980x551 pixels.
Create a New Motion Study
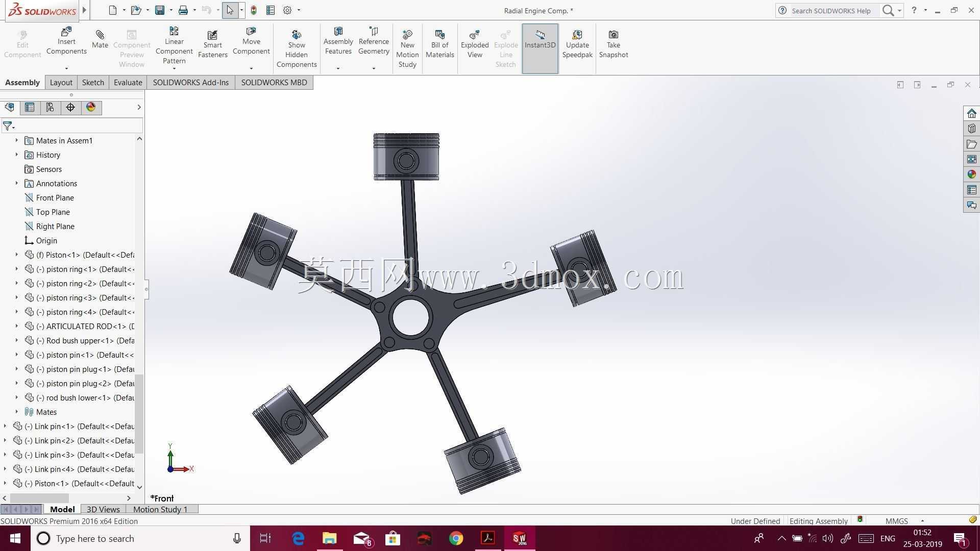point(407,48)
